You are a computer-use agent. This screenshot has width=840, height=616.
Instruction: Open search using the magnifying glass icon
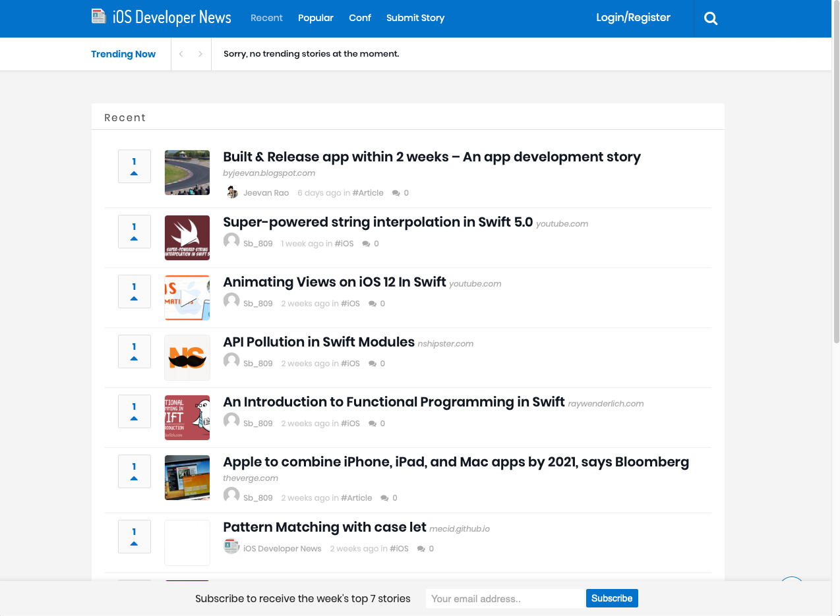(x=710, y=18)
